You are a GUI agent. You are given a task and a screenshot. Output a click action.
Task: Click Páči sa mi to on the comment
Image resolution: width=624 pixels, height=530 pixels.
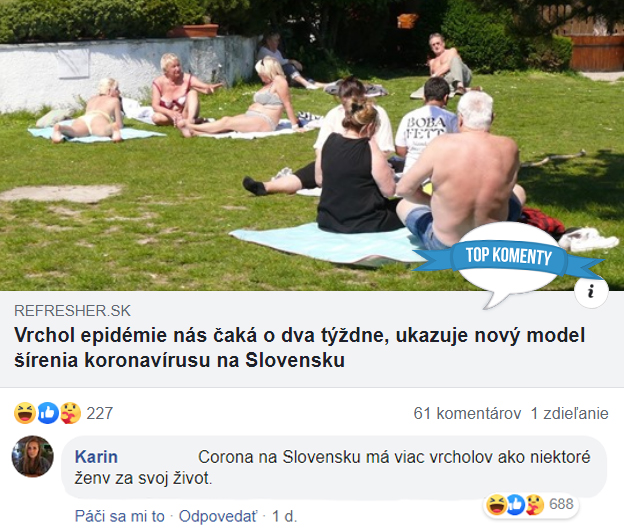tap(119, 516)
